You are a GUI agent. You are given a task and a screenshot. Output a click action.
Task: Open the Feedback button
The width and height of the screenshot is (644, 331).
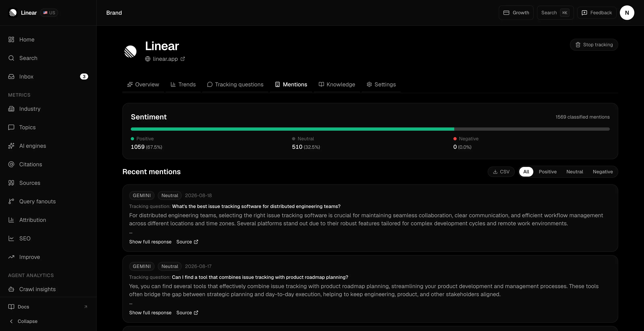(x=597, y=13)
